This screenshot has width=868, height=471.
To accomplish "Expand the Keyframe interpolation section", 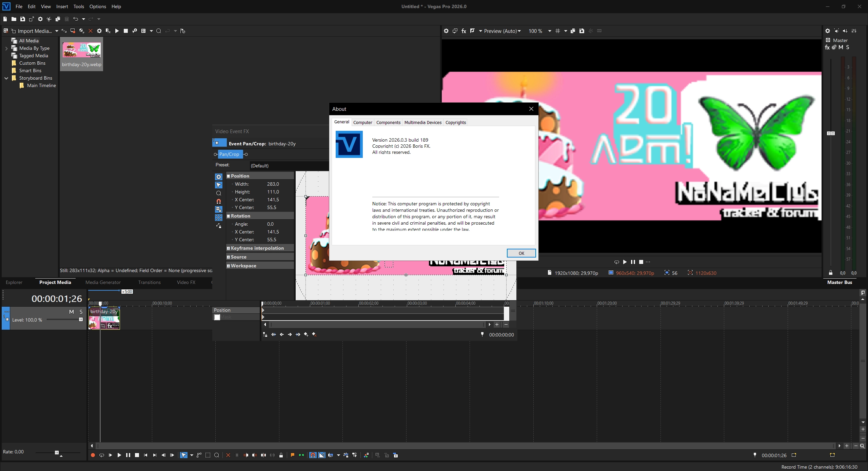I will [x=228, y=248].
